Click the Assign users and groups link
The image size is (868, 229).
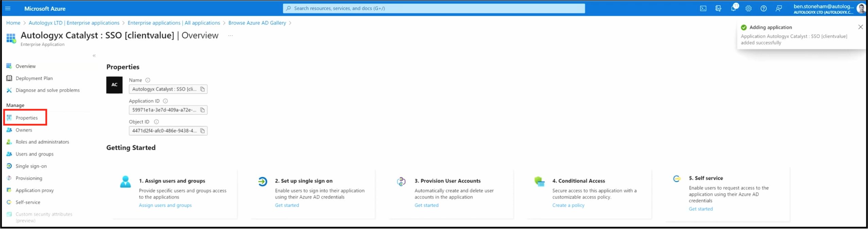(x=165, y=205)
